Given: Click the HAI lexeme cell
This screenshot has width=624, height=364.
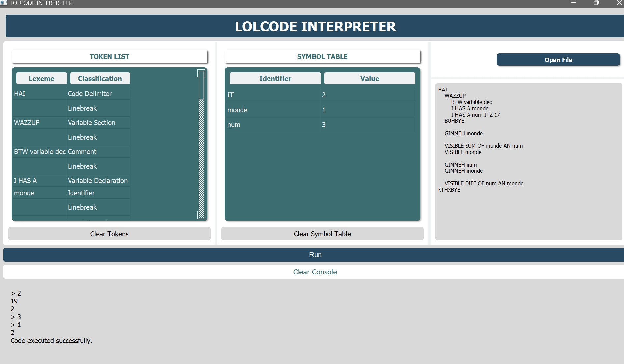Looking at the screenshot, I should tap(39, 94).
